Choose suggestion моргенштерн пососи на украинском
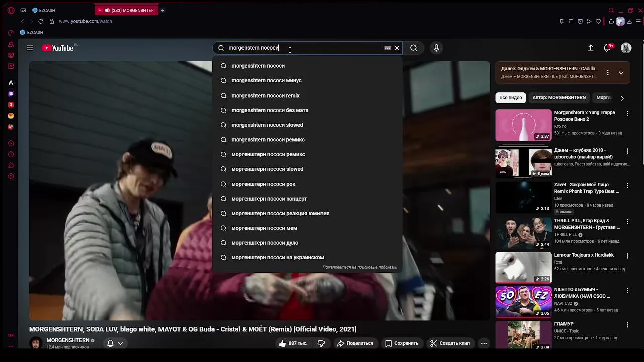 [x=307, y=257]
